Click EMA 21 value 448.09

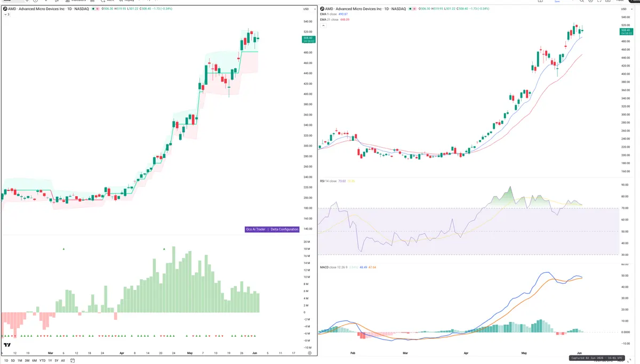[x=345, y=20]
